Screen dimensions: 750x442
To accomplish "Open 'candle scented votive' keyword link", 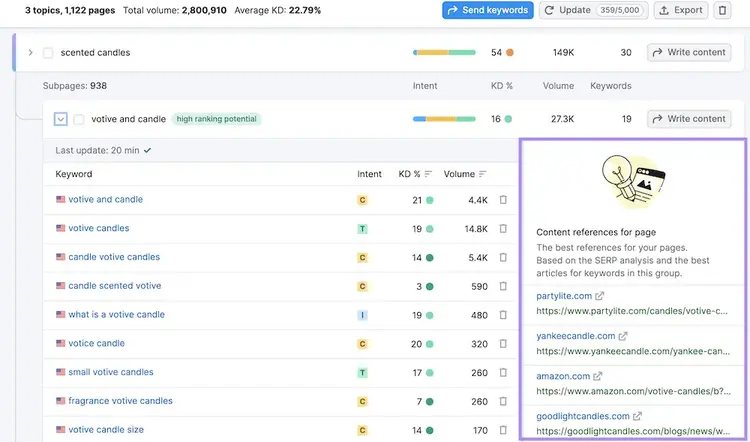I will pos(115,286).
